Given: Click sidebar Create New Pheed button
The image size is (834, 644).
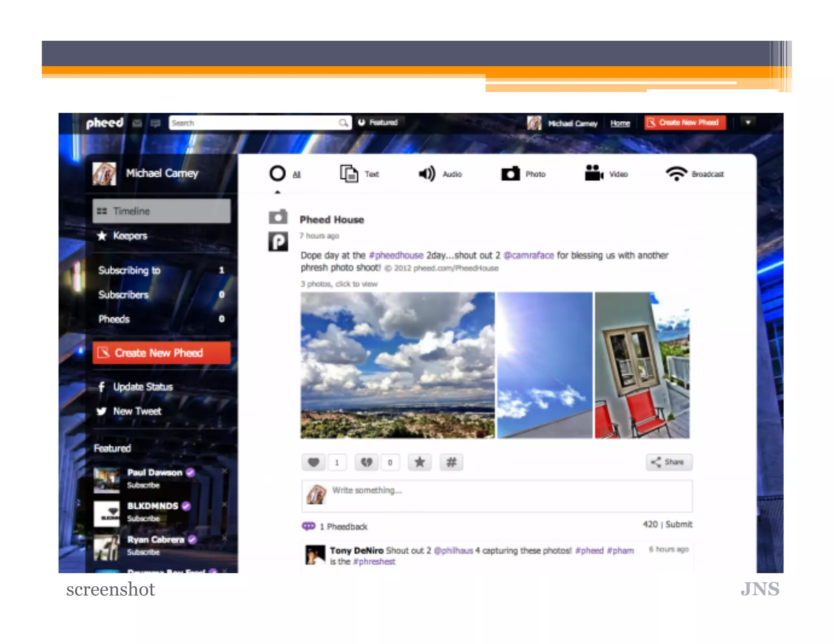Looking at the screenshot, I should point(161,353).
